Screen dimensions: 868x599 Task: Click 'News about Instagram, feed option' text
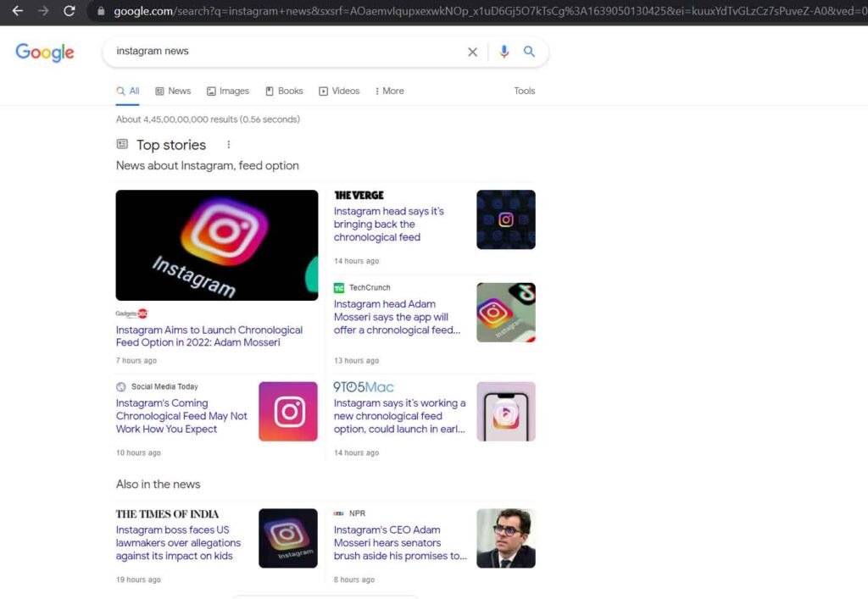point(207,166)
